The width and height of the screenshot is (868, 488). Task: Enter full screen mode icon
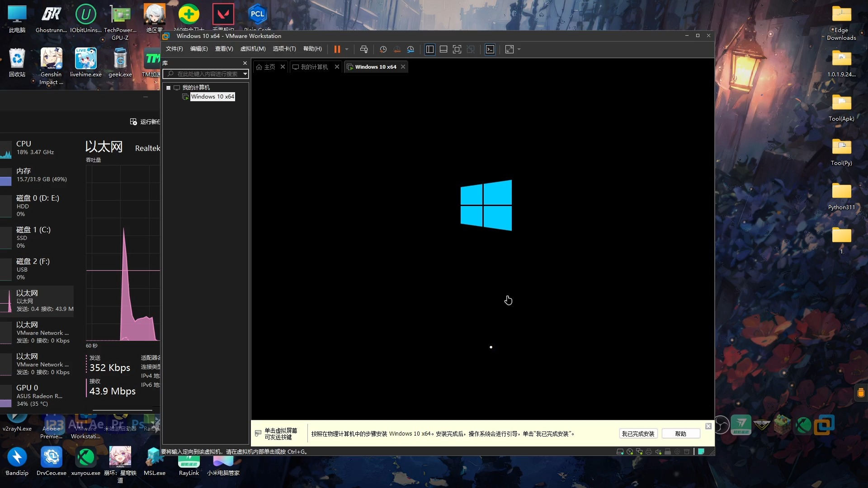pos(457,49)
